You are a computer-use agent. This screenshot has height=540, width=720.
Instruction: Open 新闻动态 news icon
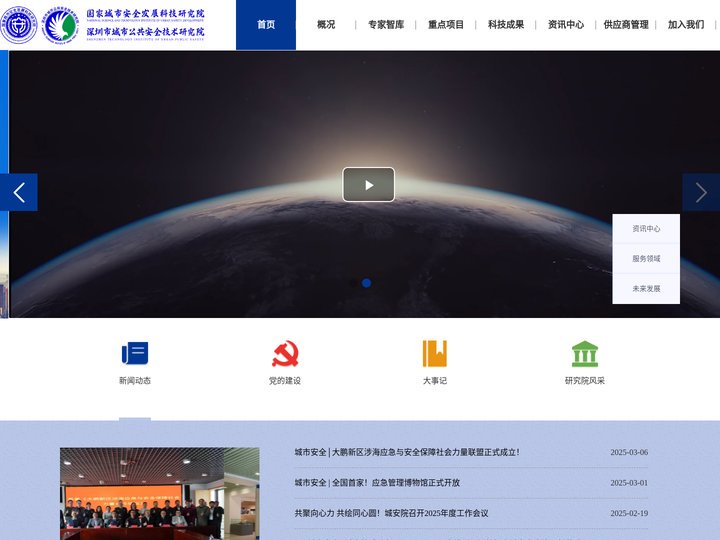tap(135, 353)
